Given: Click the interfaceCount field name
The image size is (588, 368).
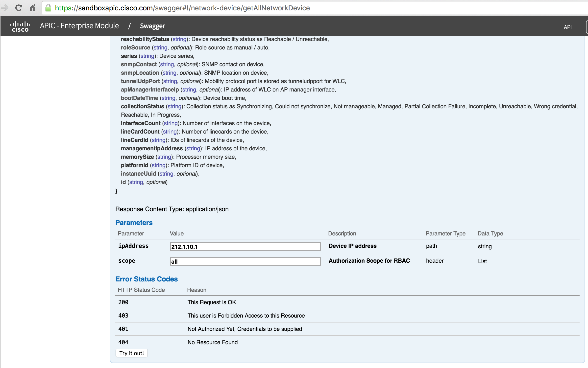Looking at the screenshot, I should click(x=141, y=123).
